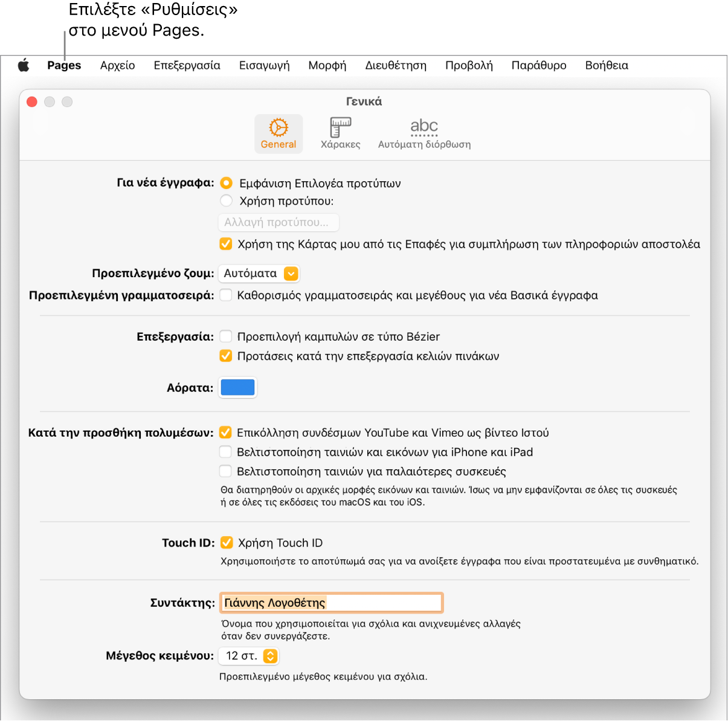Toggle Προτάσεις κατά την επεξεργασία κελιών πινάκων

pyautogui.click(x=225, y=356)
